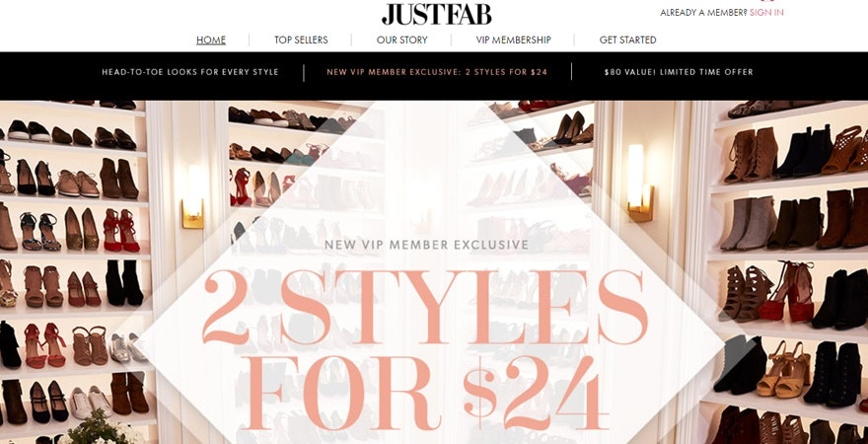Select VIP MEMBERSHIP in the menu

[x=513, y=39]
